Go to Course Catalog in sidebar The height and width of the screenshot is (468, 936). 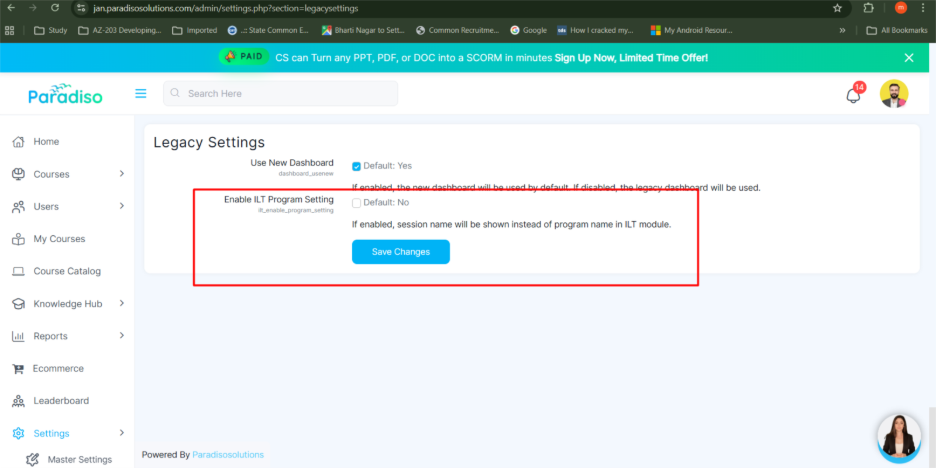tap(66, 271)
